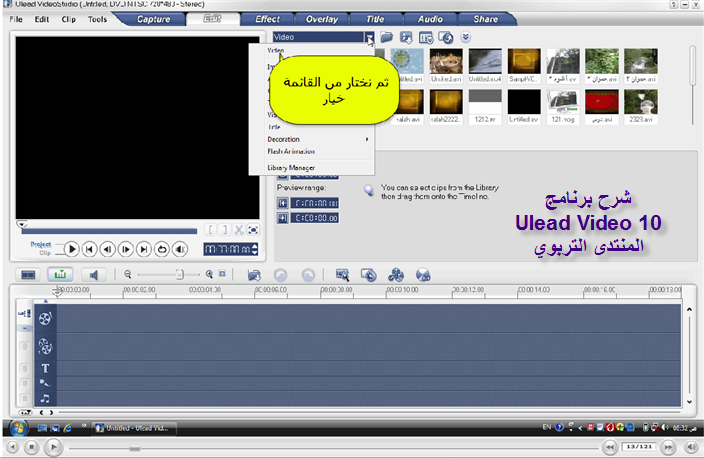
Task: Switch to Audio view
Action: click(x=93, y=274)
